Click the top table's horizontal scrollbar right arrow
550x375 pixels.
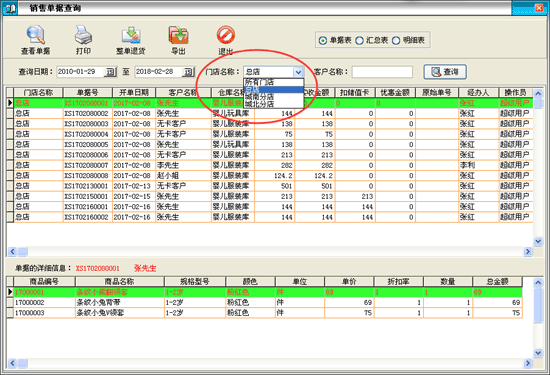528,252
